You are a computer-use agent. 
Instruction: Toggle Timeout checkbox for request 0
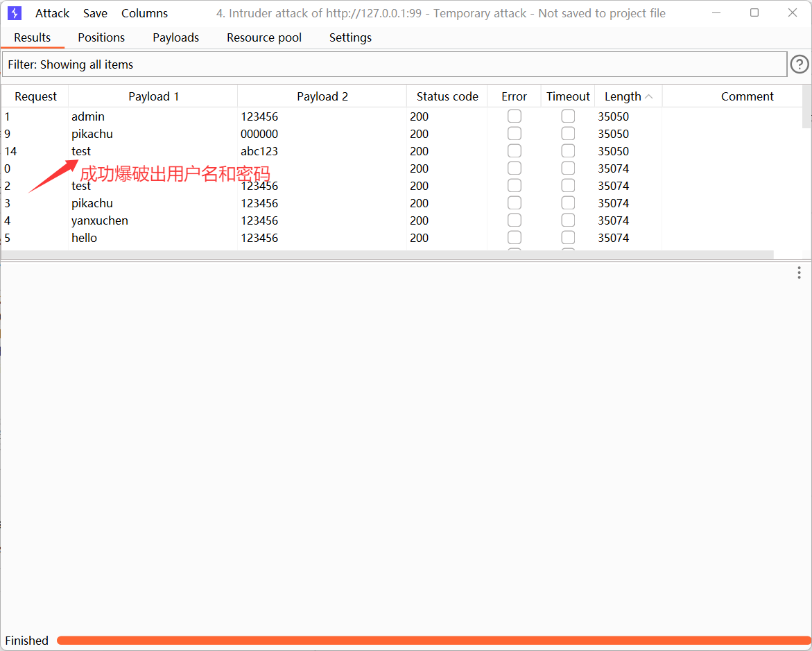(x=568, y=168)
